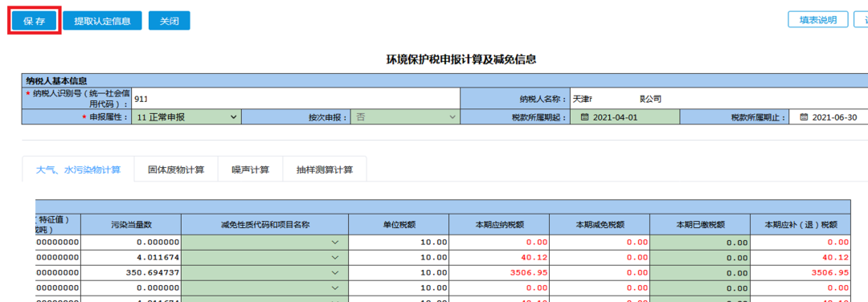The width and height of the screenshot is (868, 302).
Task: Click the 纳税人名称 field
Action: pos(719,99)
